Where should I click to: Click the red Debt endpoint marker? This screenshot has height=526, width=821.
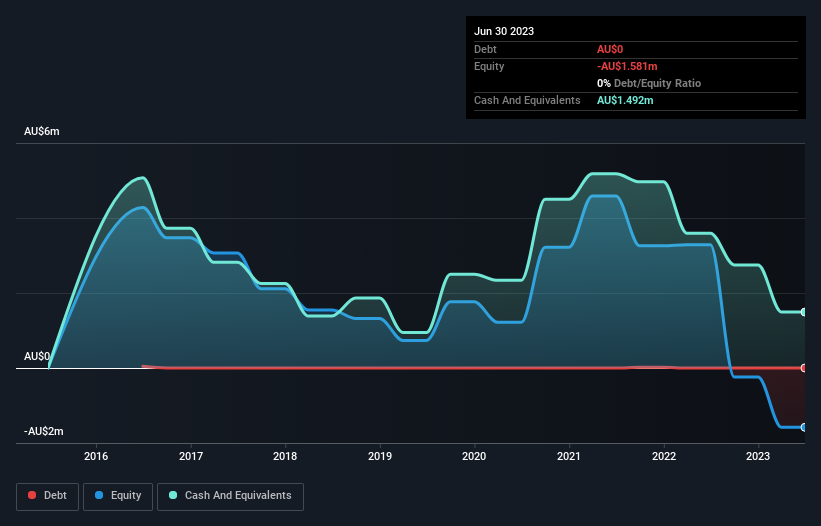pyautogui.click(x=804, y=368)
